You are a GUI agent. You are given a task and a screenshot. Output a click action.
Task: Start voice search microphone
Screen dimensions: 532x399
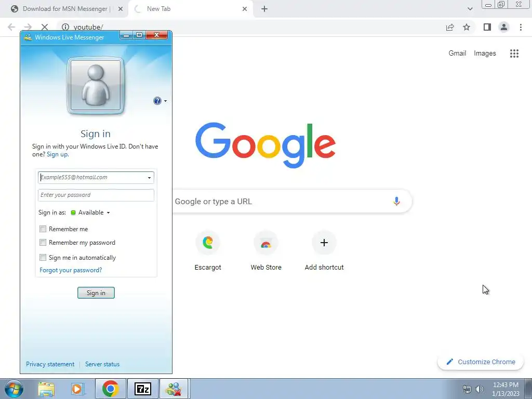[x=396, y=201]
